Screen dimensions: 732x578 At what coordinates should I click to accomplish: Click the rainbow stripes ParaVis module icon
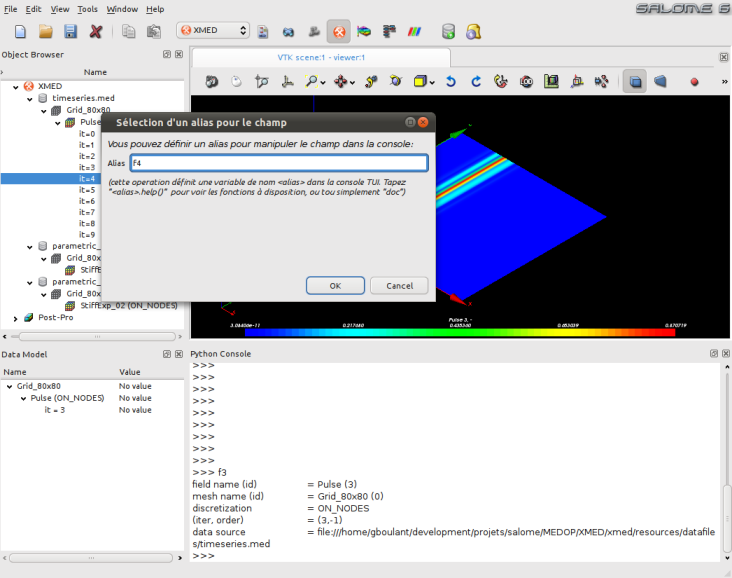414,31
